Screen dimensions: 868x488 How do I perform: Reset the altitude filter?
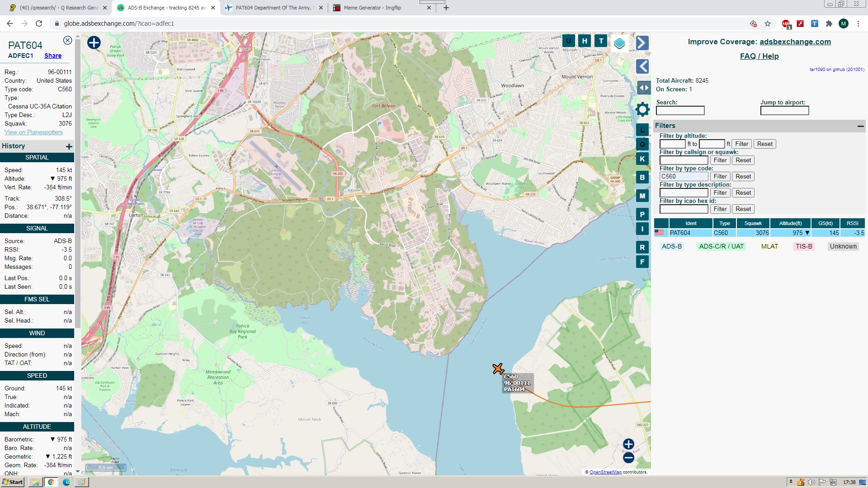pos(764,144)
